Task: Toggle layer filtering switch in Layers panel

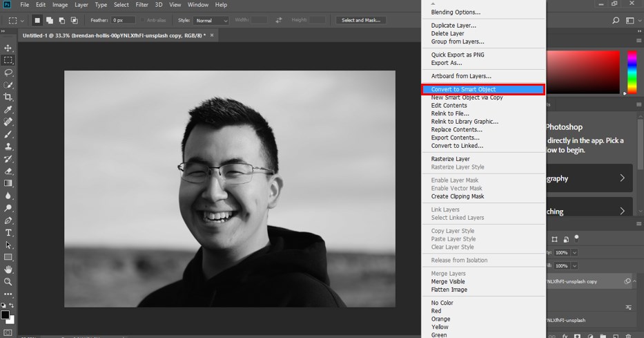Action: pos(576,238)
